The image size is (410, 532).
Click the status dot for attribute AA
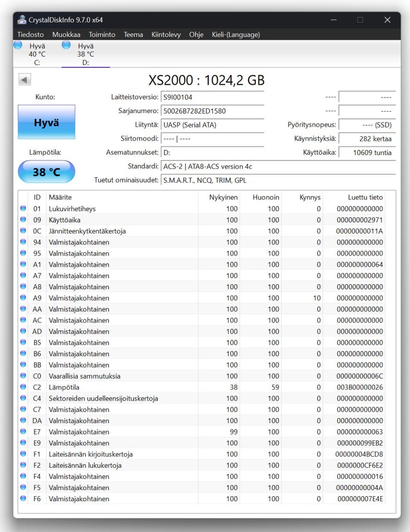click(23, 309)
